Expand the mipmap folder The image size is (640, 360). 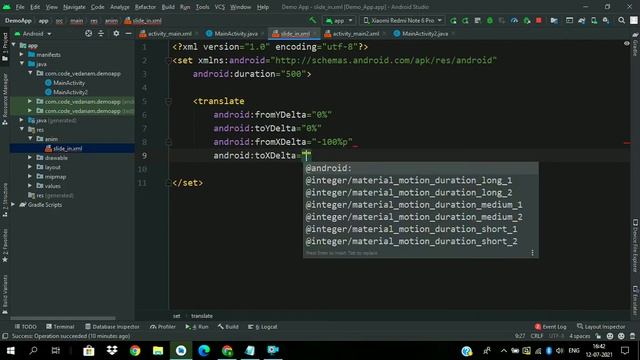pyautogui.click(x=30, y=176)
